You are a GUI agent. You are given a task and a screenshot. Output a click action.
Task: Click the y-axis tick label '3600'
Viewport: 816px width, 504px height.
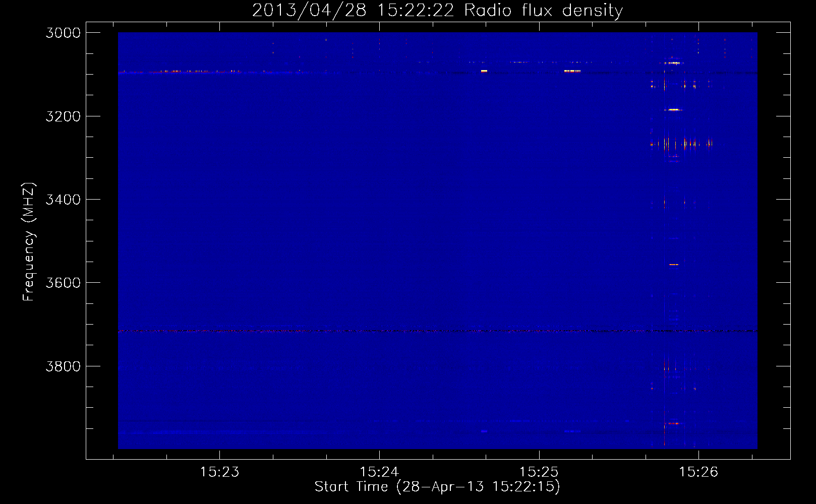[63, 283]
